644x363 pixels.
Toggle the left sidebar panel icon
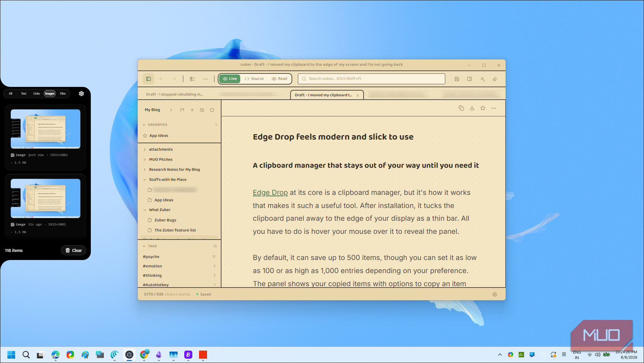(148, 79)
